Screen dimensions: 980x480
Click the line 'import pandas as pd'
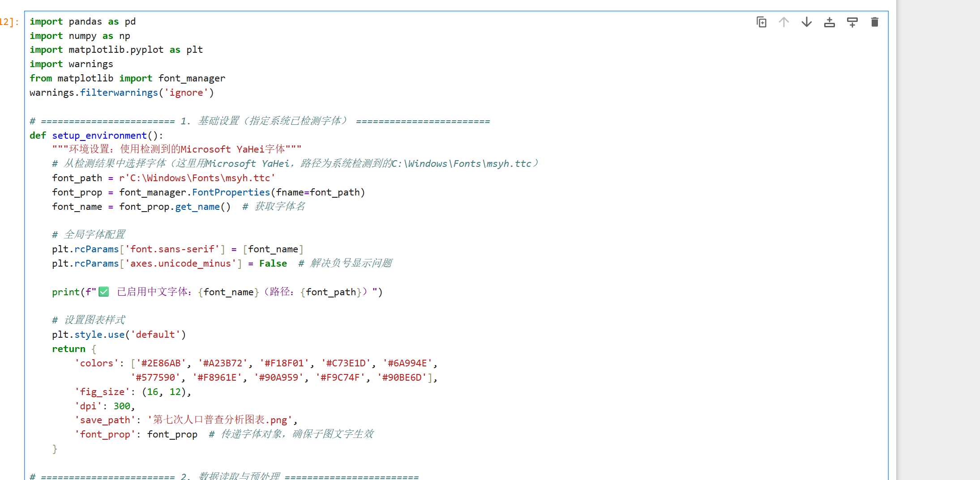82,21
